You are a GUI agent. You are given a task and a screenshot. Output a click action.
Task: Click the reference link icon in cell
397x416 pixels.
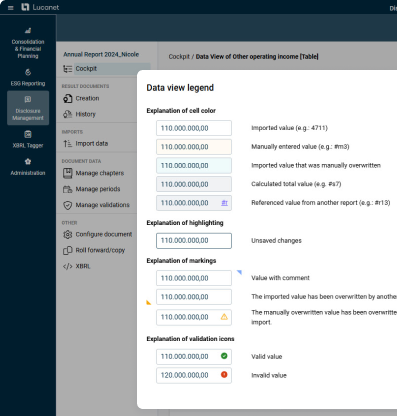[x=225, y=203]
